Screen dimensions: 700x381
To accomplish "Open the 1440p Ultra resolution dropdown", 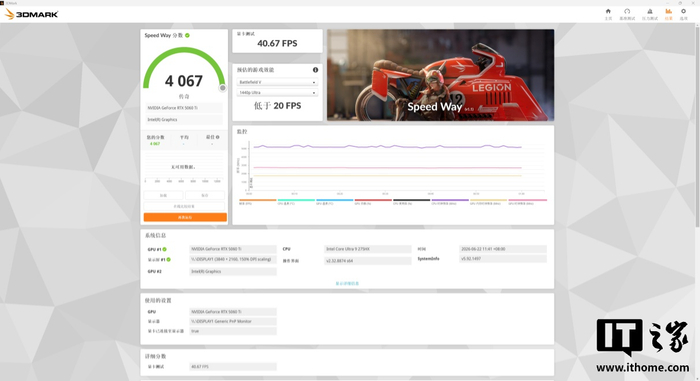I will (x=277, y=92).
